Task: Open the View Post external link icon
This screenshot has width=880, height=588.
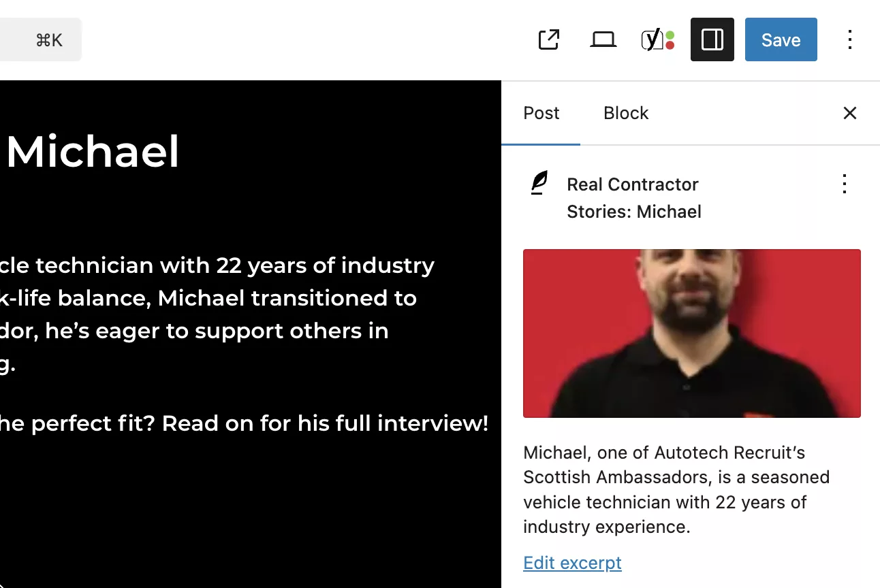Action: pos(548,40)
